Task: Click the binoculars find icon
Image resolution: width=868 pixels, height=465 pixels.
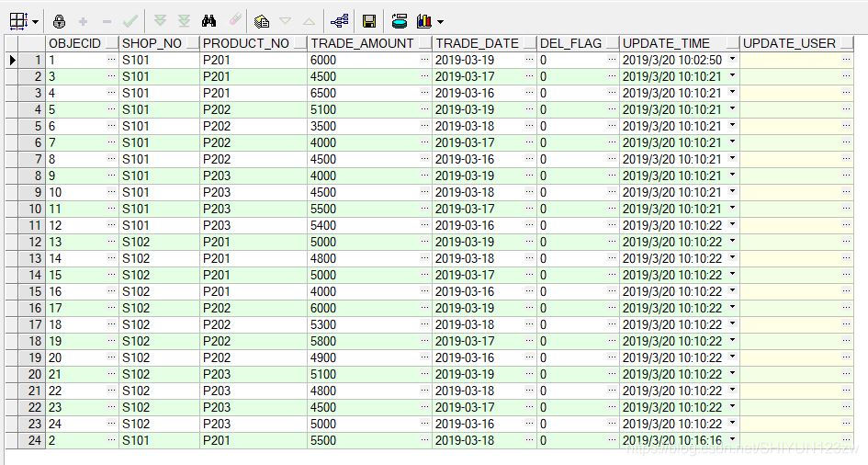Action: 209,21
